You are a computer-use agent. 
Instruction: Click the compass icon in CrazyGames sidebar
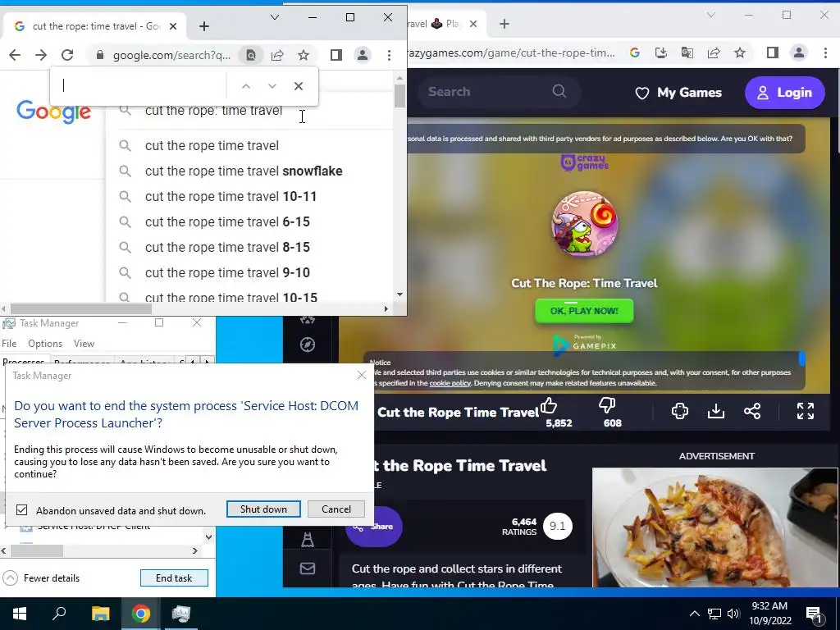308,345
